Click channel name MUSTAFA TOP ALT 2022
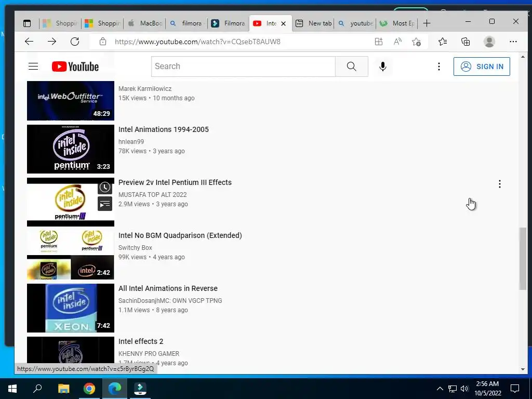532x399 pixels. click(x=152, y=194)
